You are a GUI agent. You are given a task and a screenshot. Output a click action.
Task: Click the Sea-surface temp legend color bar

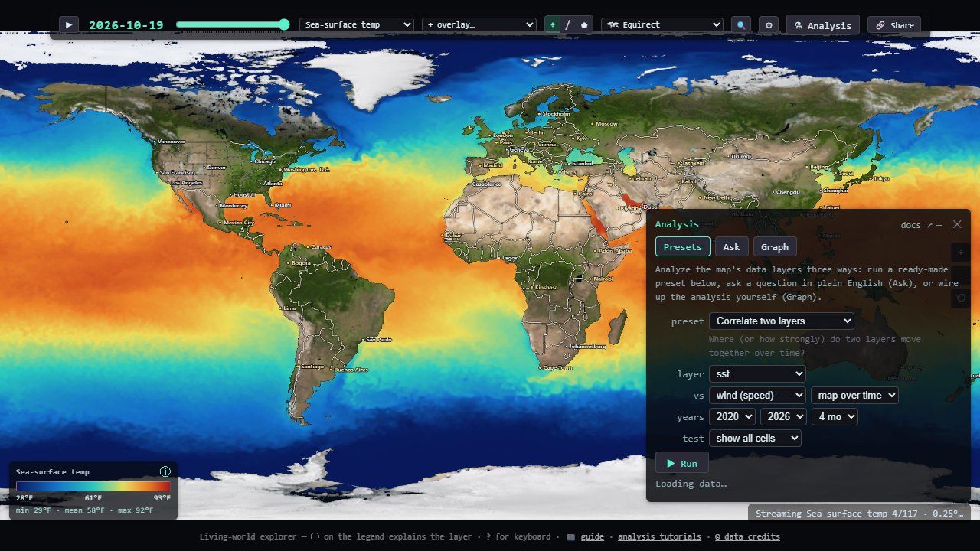pyautogui.click(x=93, y=486)
